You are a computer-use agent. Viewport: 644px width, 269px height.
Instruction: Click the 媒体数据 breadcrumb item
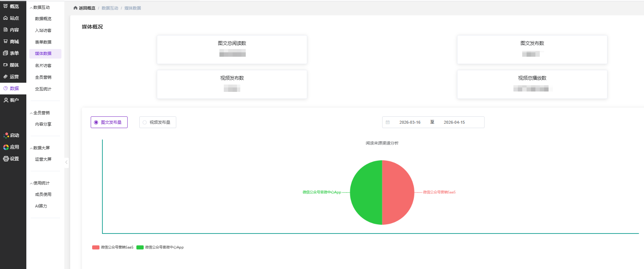pos(133,8)
